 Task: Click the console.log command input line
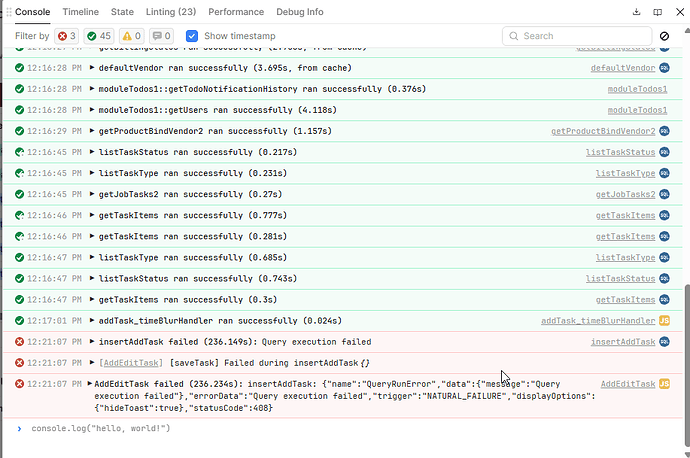click(x=343, y=429)
